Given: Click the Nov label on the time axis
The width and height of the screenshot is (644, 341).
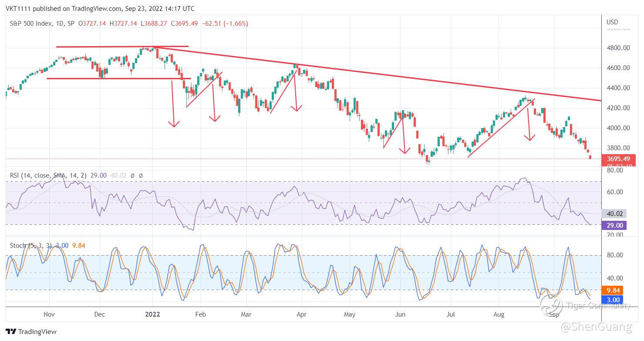Looking at the screenshot, I should (x=49, y=314).
